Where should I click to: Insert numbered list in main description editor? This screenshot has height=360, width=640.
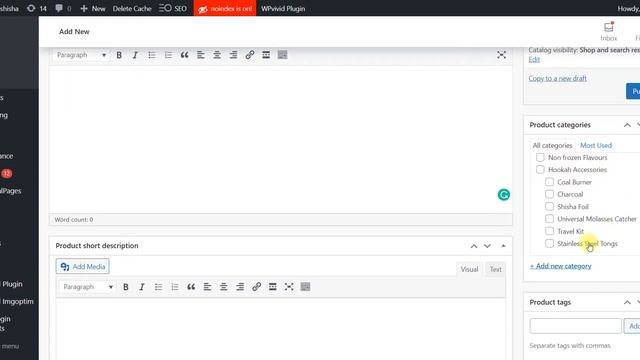click(168, 55)
